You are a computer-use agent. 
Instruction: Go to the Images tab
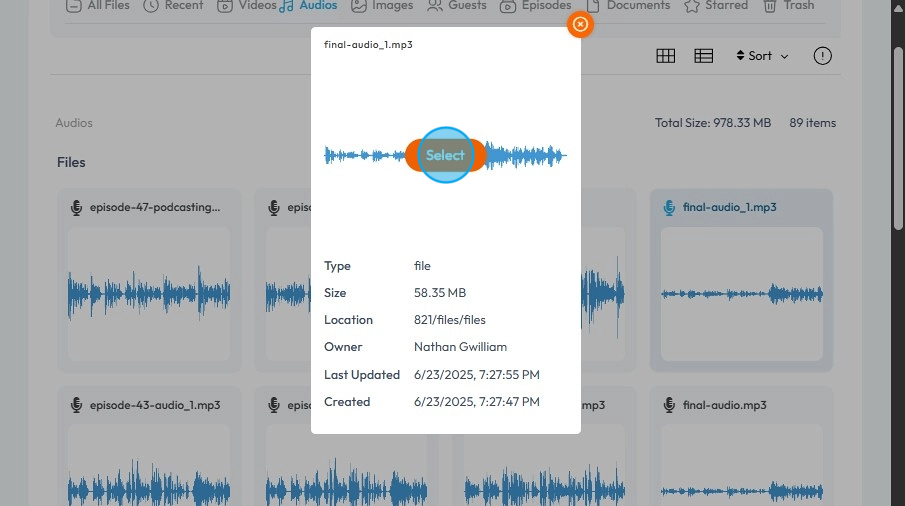coord(382,6)
